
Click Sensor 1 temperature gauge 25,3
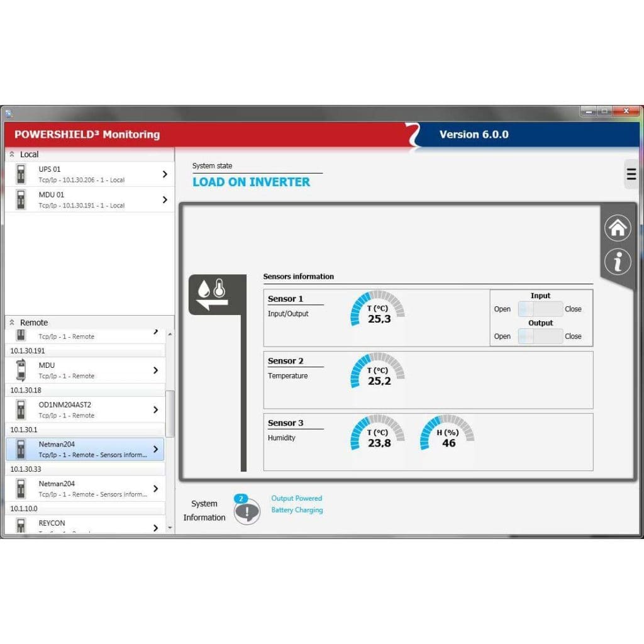[377, 308]
